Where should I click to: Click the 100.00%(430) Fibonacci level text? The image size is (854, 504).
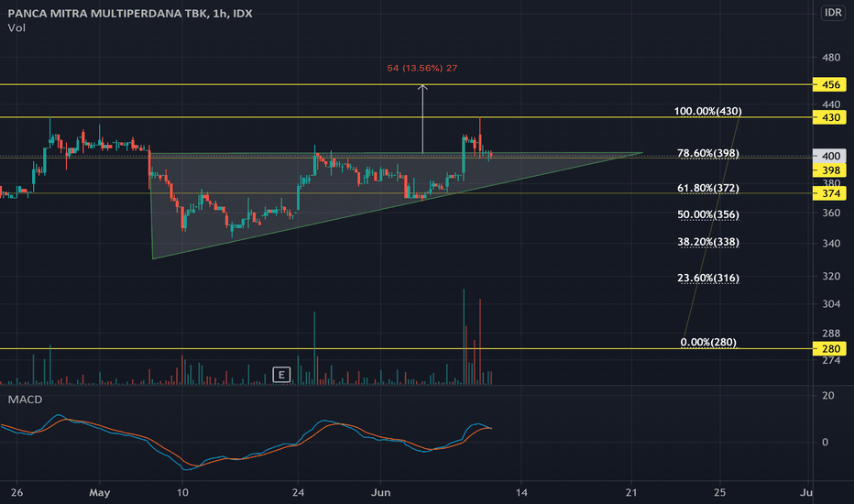pos(707,111)
